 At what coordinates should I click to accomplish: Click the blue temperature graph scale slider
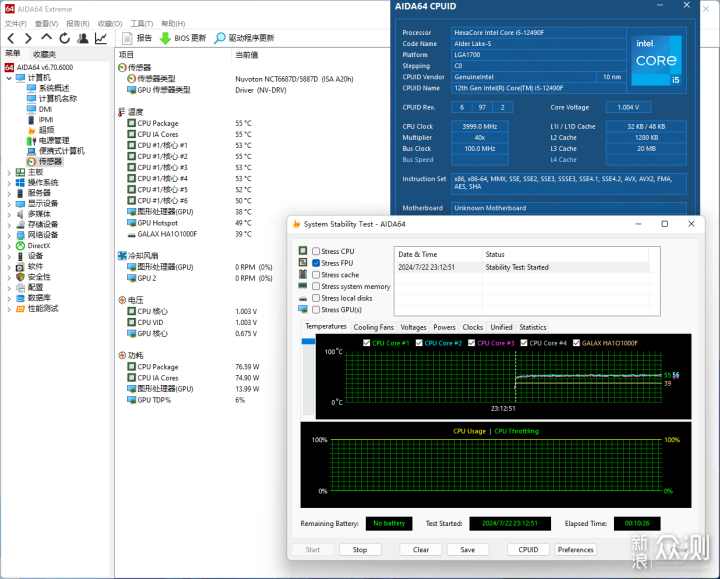click(x=308, y=341)
